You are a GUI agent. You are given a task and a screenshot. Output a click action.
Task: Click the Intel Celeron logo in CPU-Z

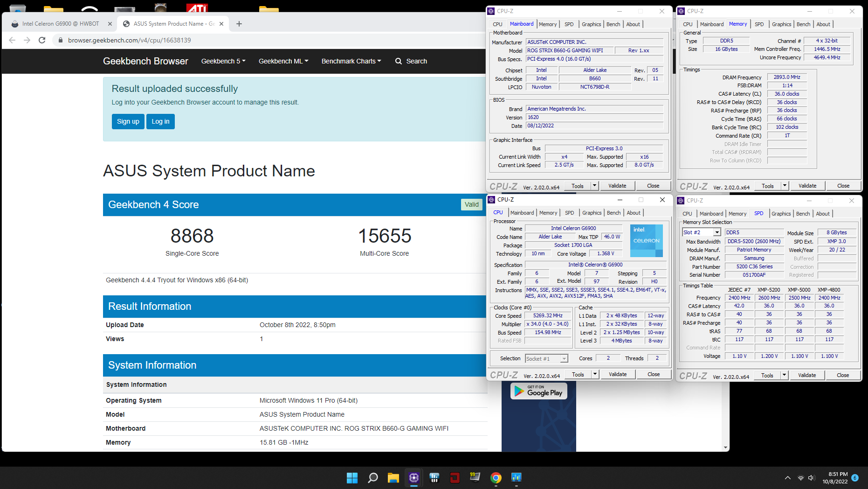pos(646,241)
